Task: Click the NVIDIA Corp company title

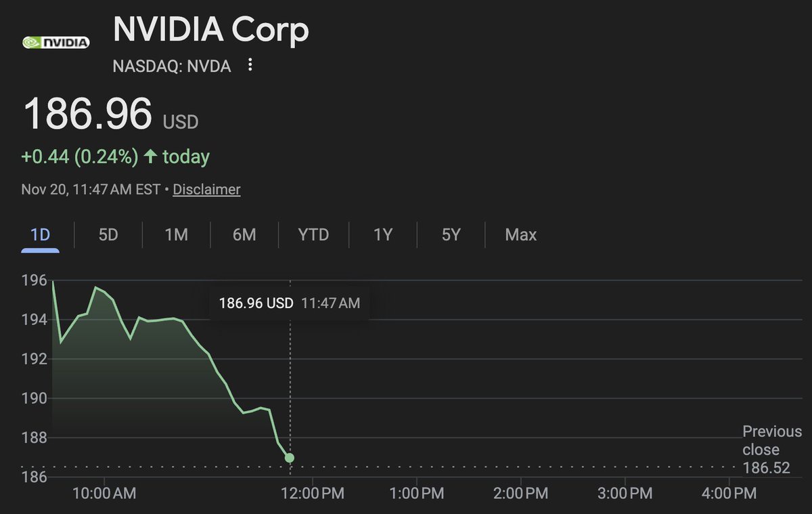Action: point(210,30)
